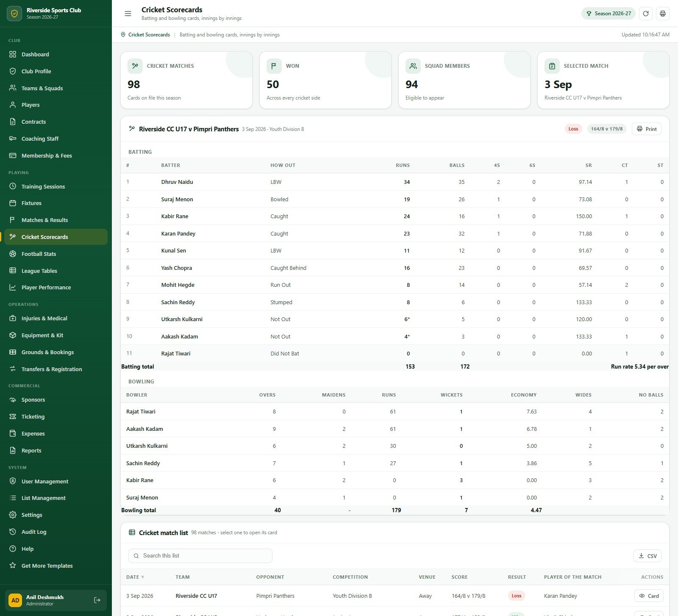The image size is (678, 616).
Task: Select batter Utkarsh Kulkarni in the batting table
Action: pos(182,319)
